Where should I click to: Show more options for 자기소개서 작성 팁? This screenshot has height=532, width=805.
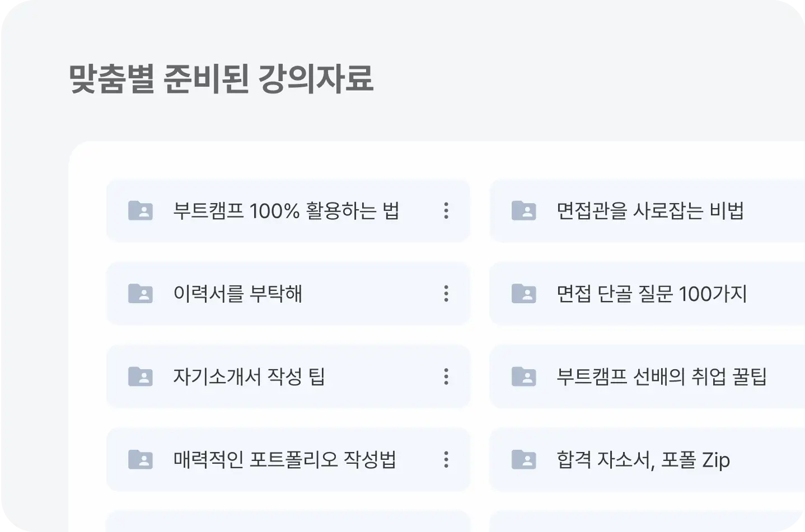pyautogui.click(x=446, y=376)
